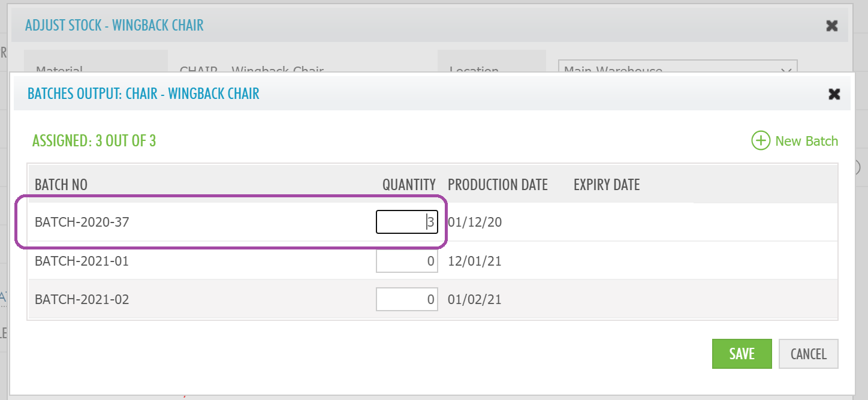The width and height of the screenshot is (868, 400).
Task: Click the Expiry Date column header
Action: click(607, 185)
